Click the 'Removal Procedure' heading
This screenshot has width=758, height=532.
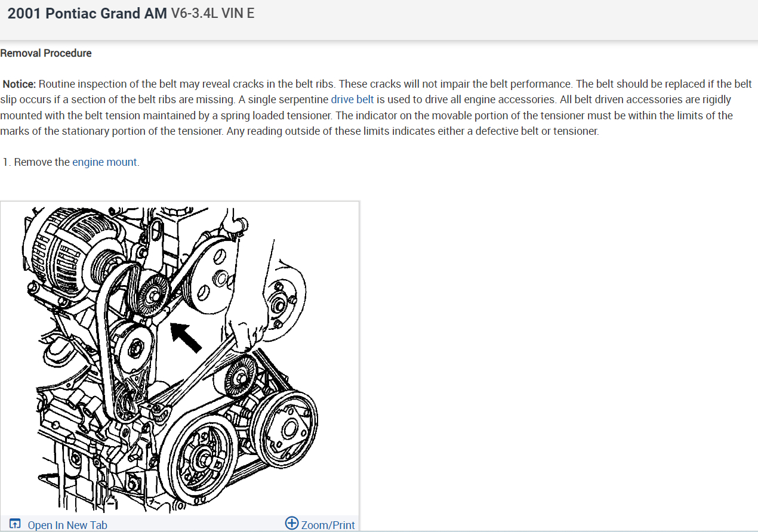[46, 53]
